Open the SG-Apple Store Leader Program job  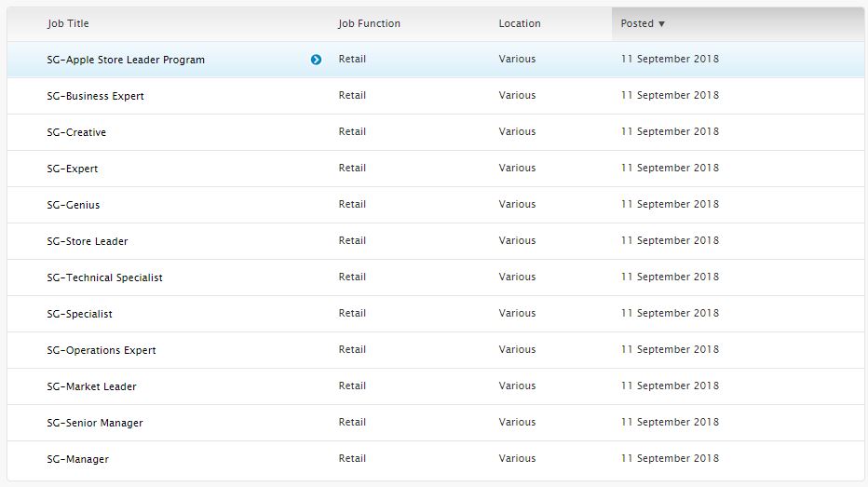coord(126,60)
